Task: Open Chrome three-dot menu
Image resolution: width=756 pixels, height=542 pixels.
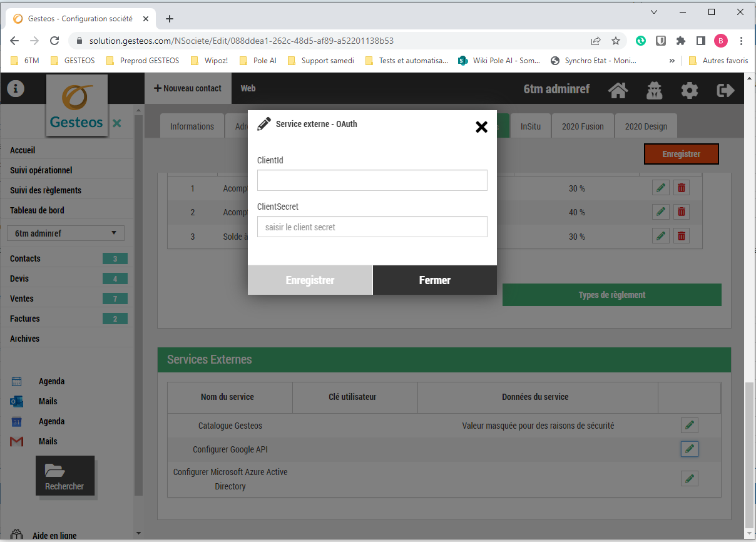Action: (741, 41)
